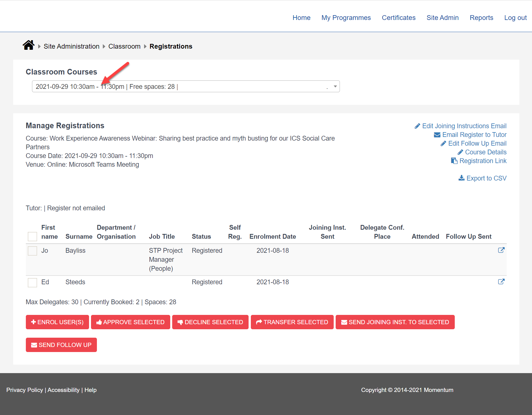532x415 pixels.
Task: Open the Classroom Courses date dropdown
Action: coord(186,87)
